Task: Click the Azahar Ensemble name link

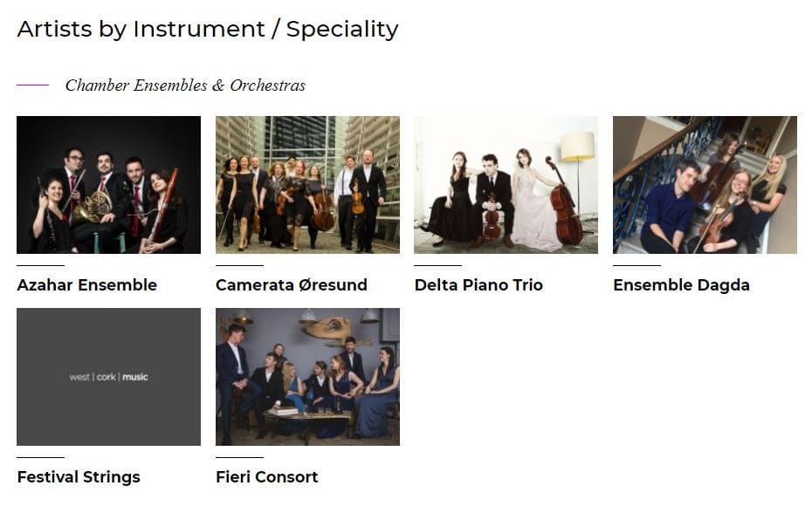Action: 87,285
